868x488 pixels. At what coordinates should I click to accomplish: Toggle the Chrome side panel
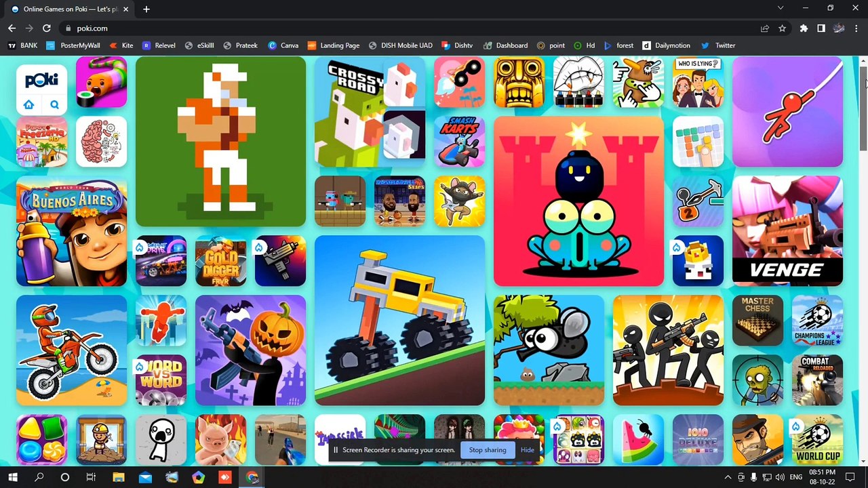(821, 28)
